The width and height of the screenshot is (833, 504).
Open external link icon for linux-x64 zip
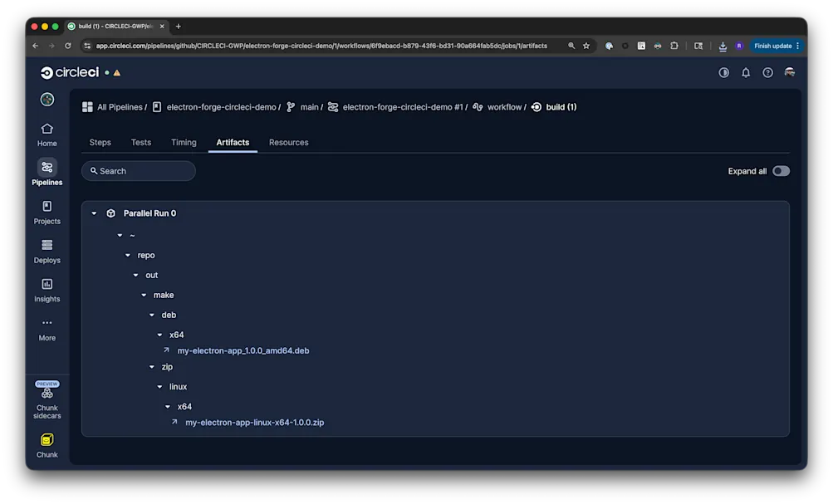tap(174, 422)
